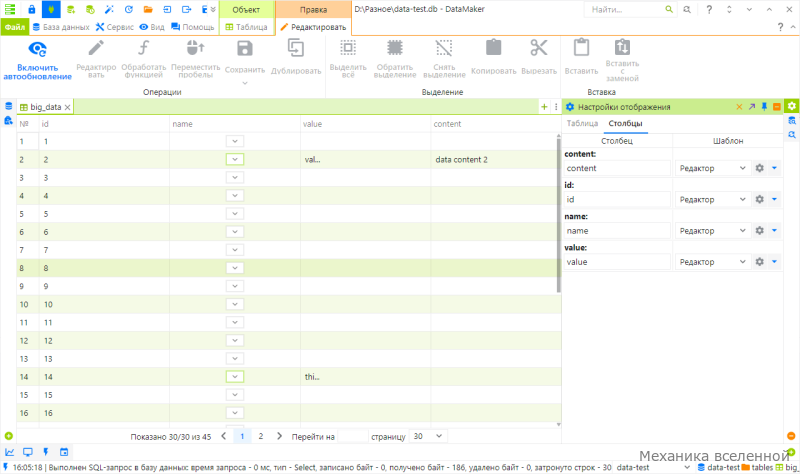Expand blue arrow for id column
The image size is (800, 474).
click(774, 199)
